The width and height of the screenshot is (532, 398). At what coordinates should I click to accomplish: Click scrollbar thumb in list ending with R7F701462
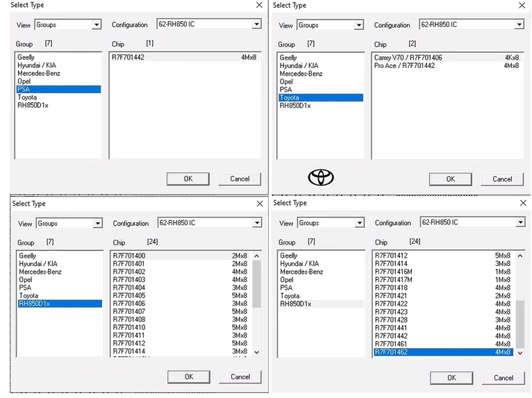point(519,323)
